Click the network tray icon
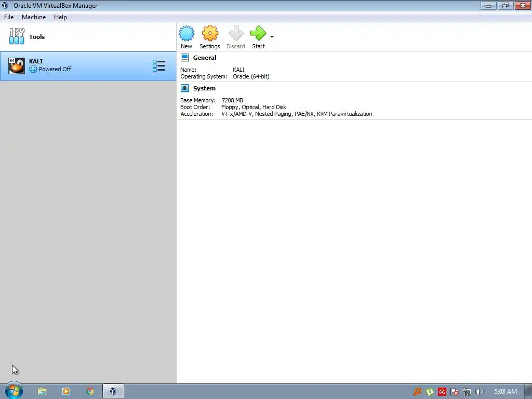The image size is (532, 399). click(x=467, y=392)
